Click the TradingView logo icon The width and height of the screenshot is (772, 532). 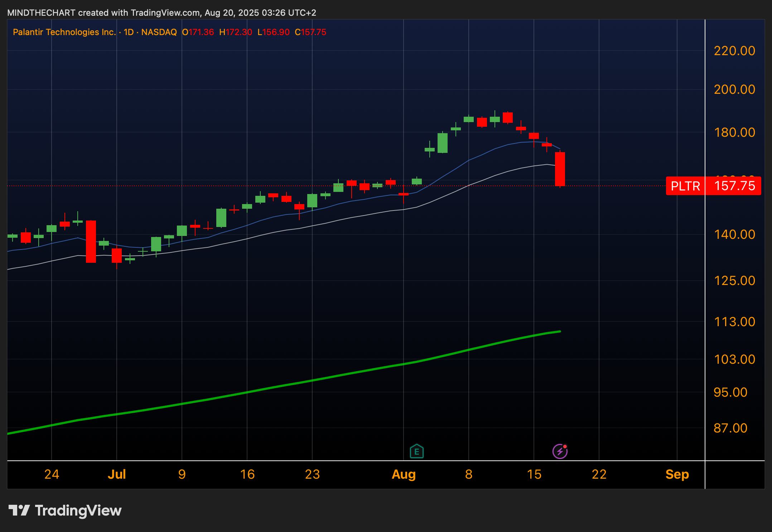[x=19, y=510]
